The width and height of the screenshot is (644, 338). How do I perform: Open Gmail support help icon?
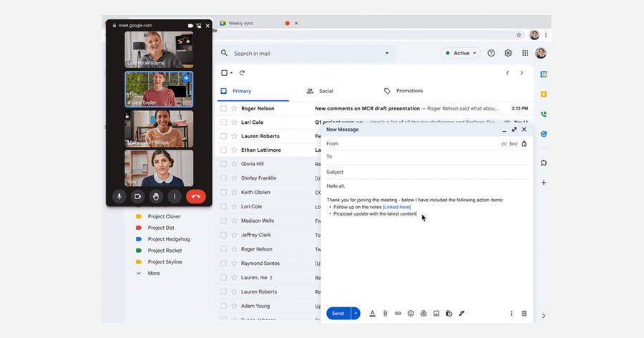pos(491,53)
